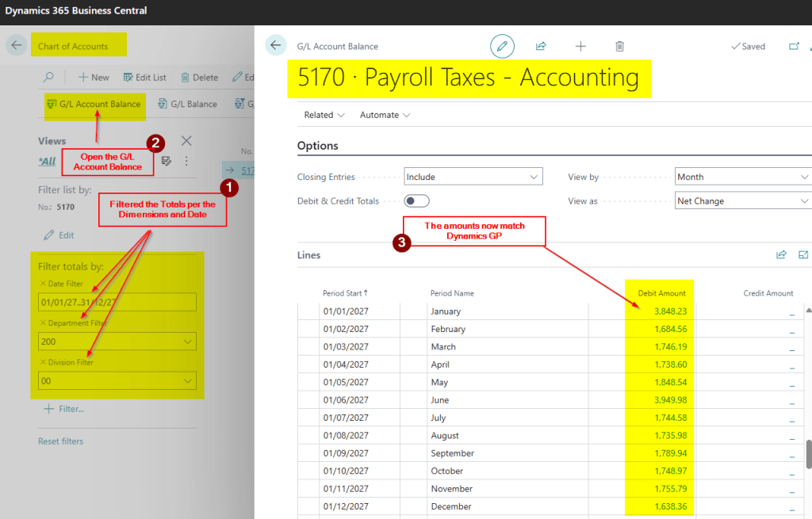This screenshot has width=812, height=519.
Task: Click the Date Filter input field
Action: coord(117,302)
